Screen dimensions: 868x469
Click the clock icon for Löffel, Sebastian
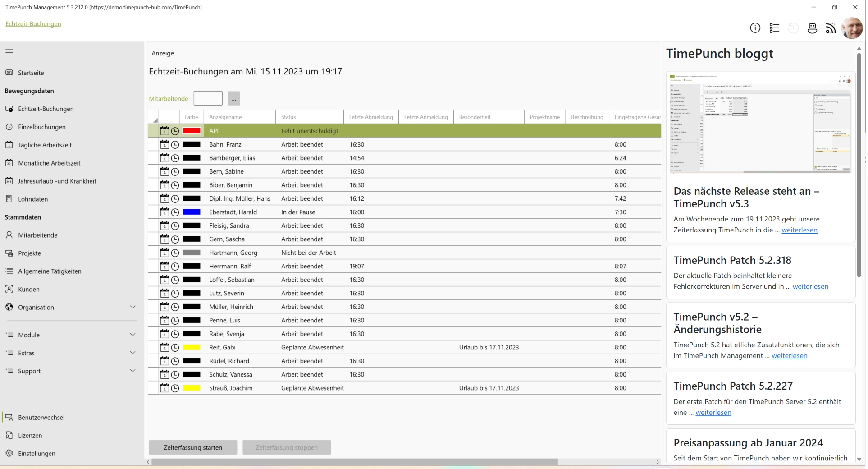tap(175, 280)
